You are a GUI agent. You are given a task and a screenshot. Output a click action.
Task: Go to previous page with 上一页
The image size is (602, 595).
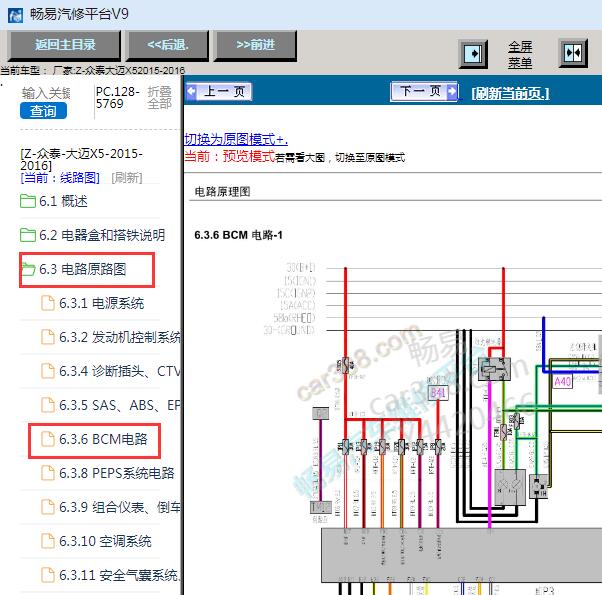(x=219, y=91)
